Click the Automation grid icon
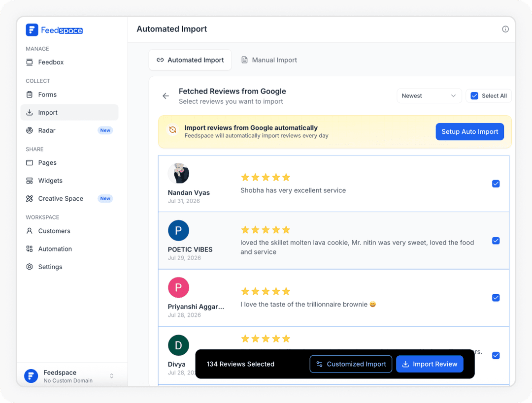 pyautogui.click(x=30, y=249)
